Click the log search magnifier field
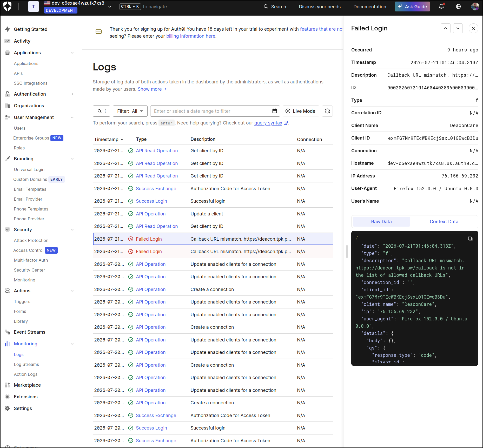The image size is (483, 448). click(102, 111)
